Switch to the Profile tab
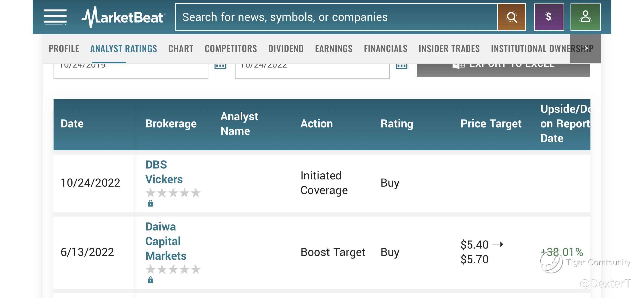 pos(64,49)
